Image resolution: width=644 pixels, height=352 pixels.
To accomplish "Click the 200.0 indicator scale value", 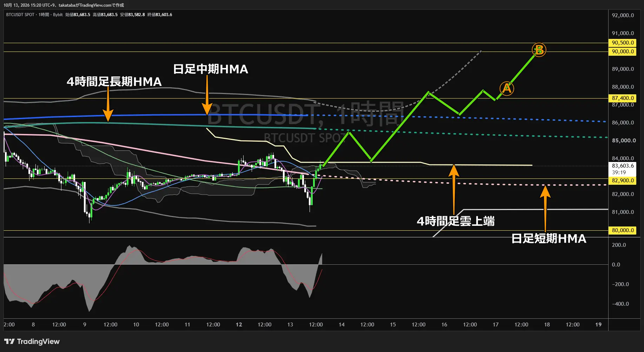I will (x=619, y=245).
